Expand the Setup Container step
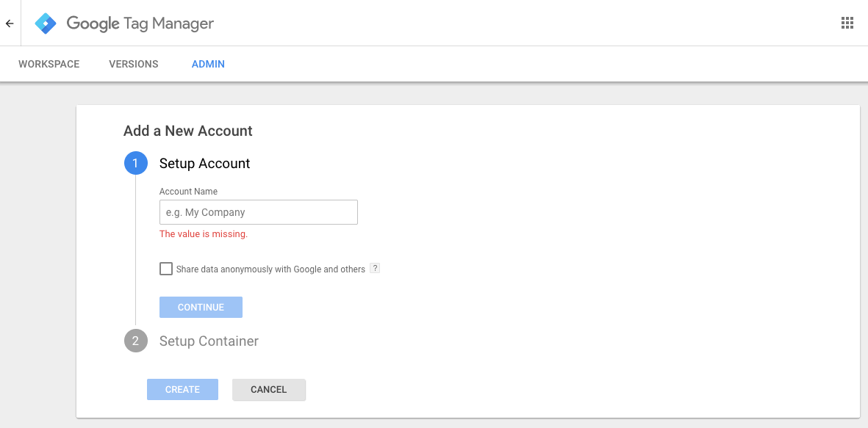This screenshot has width=868, height=428. [x=209, y=341]
